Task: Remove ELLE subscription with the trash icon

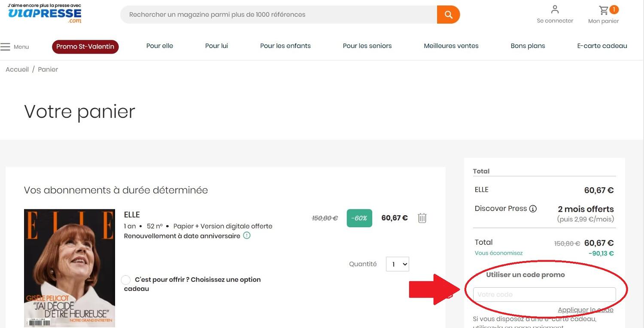Action: pyautogui.click(x=422, y=218)
